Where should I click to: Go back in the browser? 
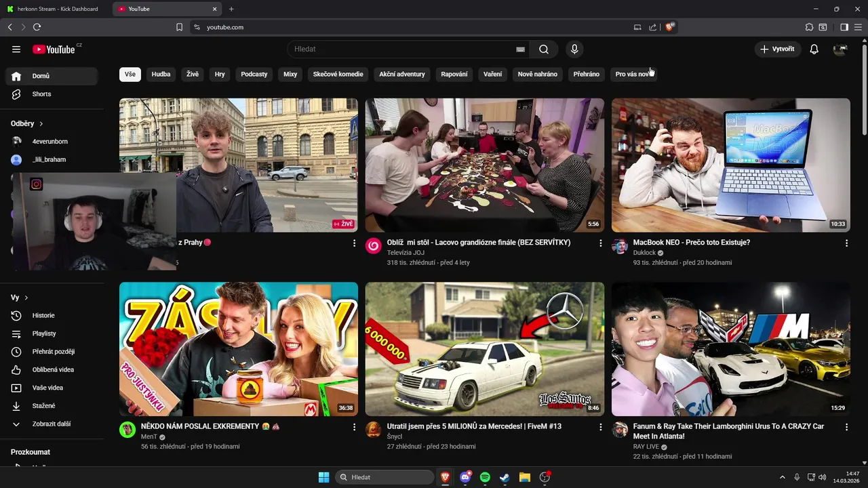click(9, 27)
